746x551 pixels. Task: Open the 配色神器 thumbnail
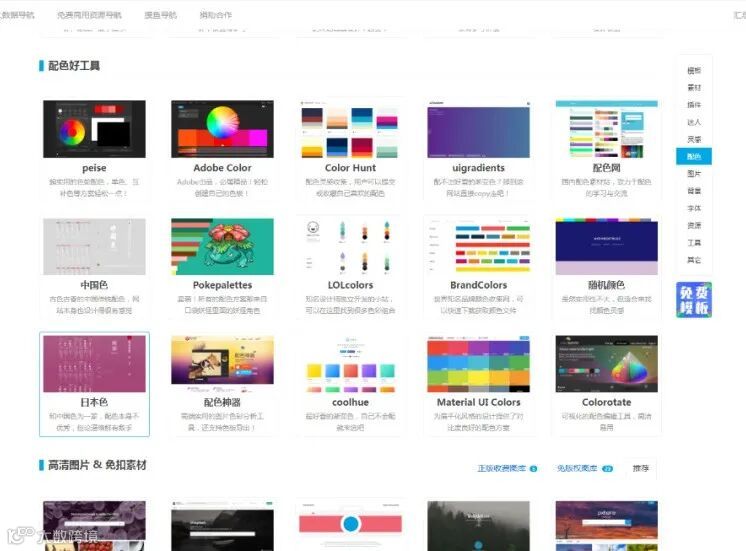pyautogui.click(x=222, y=364)
